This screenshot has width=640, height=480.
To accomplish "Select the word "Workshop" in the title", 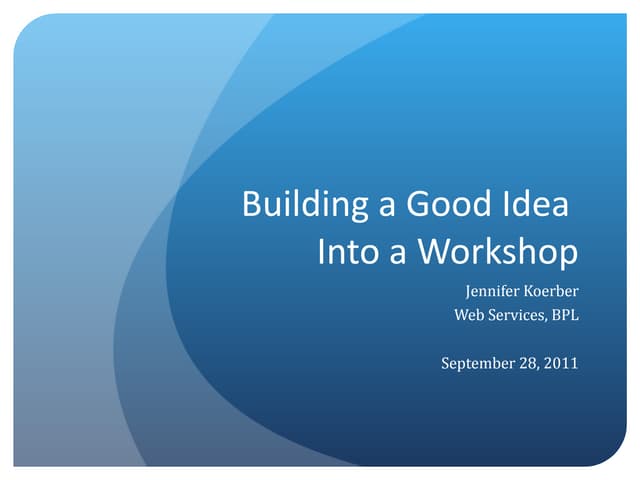I will (x=497, y=252).
